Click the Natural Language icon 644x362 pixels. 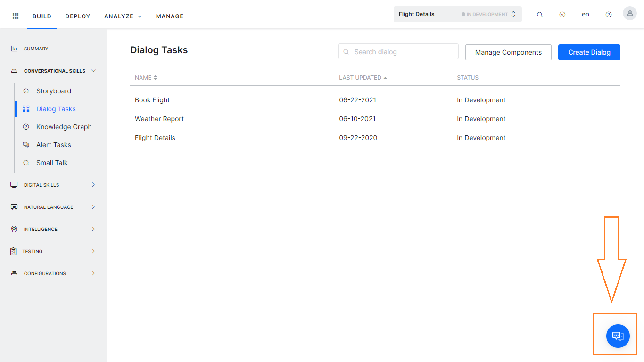coord(14,207)
